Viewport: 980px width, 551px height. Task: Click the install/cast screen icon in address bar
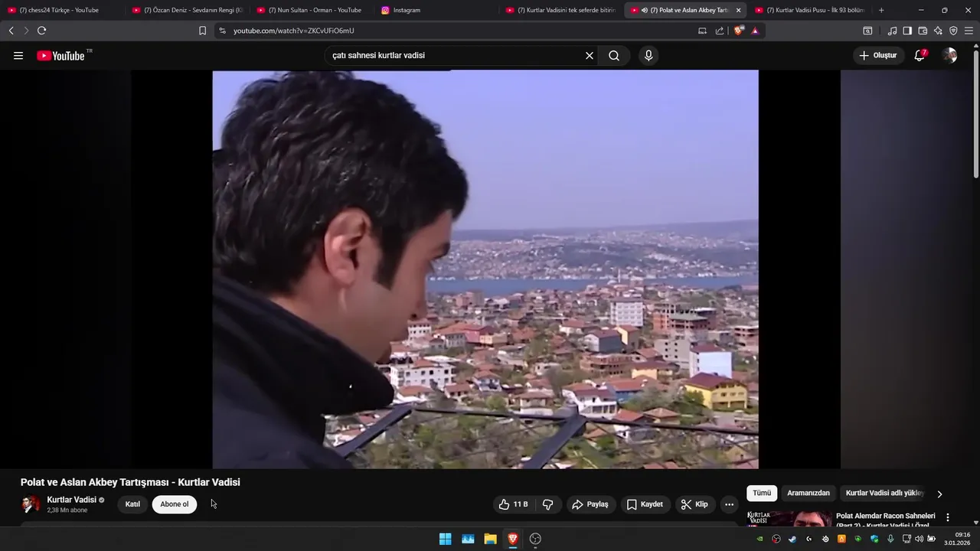pos(702,31)
